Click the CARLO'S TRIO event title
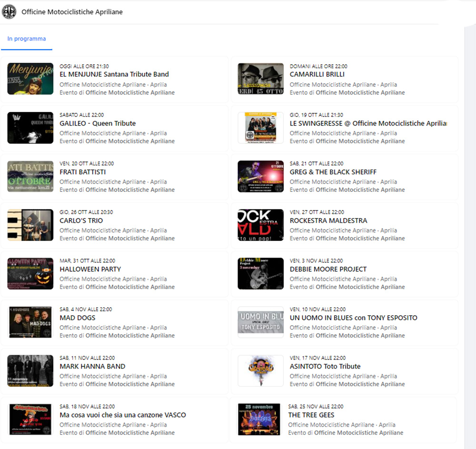 (x=81, y=220)
